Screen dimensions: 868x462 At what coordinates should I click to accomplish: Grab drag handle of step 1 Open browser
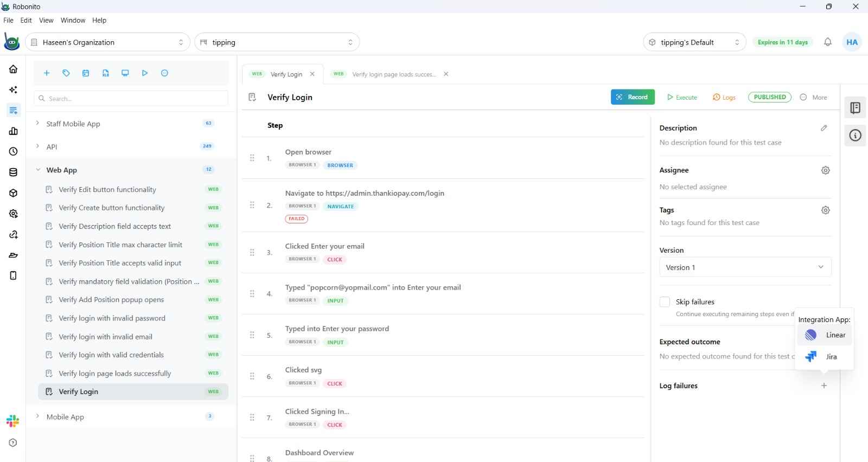point(252,158)
